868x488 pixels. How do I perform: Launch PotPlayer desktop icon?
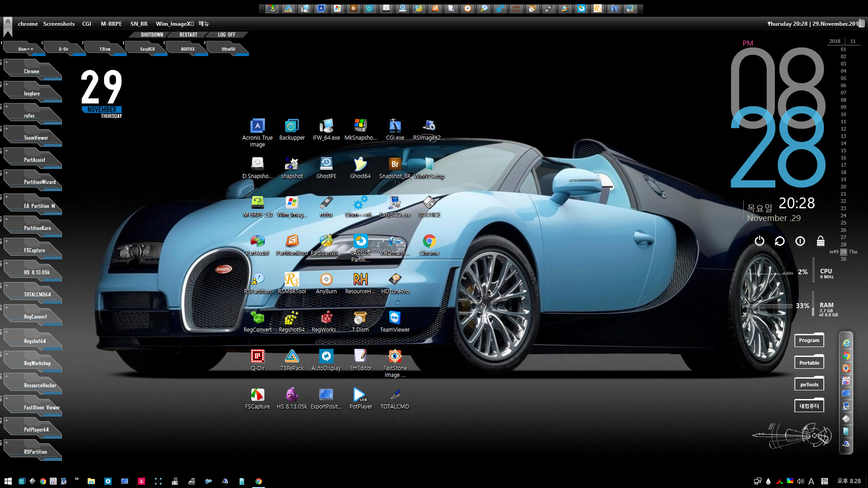point(360,398)
